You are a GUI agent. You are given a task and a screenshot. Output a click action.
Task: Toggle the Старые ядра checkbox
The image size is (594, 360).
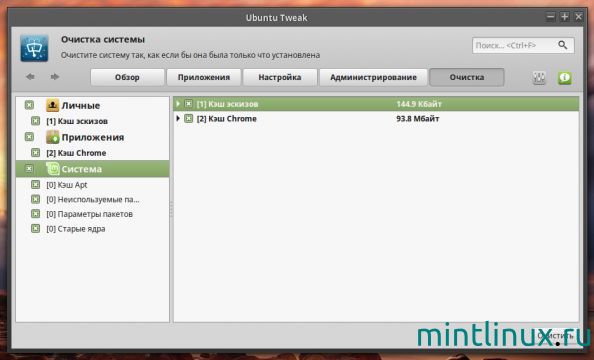[35, 229]
